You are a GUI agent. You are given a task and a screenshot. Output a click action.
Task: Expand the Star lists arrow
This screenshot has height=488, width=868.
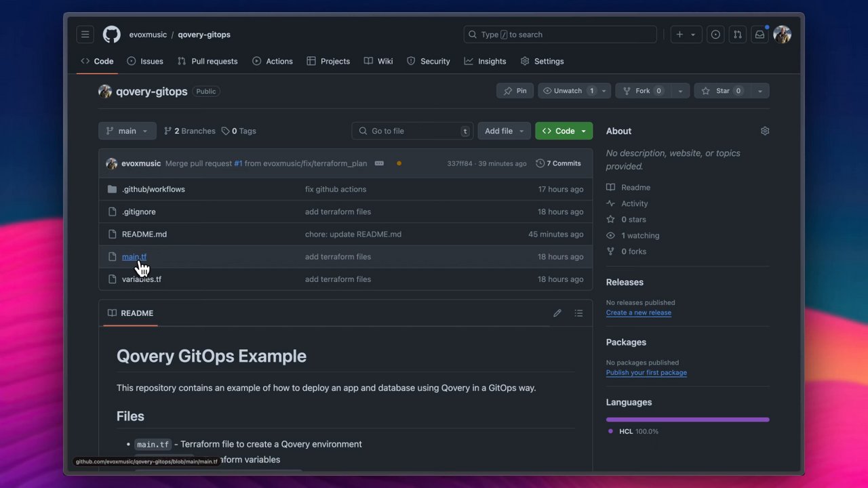tap(760, 91)
